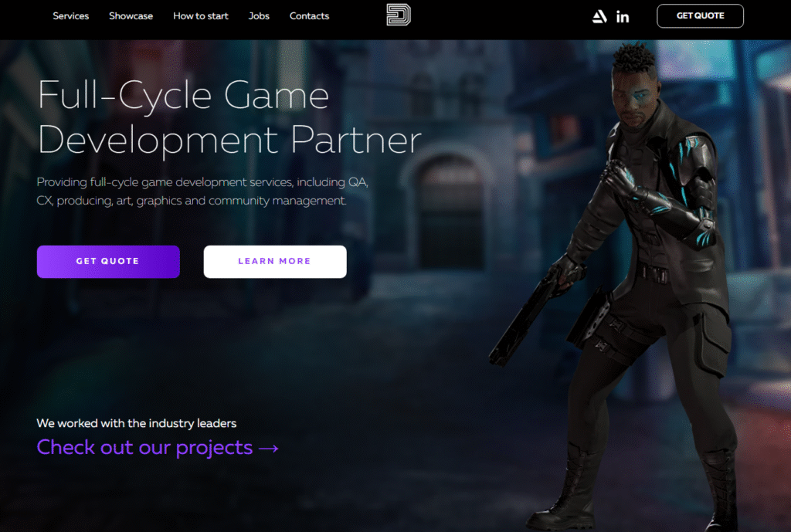The image size is (791, 532).
Task: Click the 'Providing full-cycle game development services' paragraph
Action: [x=202, y=191]
